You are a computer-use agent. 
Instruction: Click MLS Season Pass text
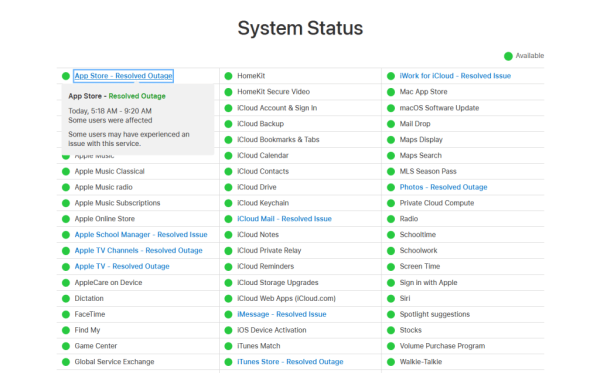tap(428, 171)
